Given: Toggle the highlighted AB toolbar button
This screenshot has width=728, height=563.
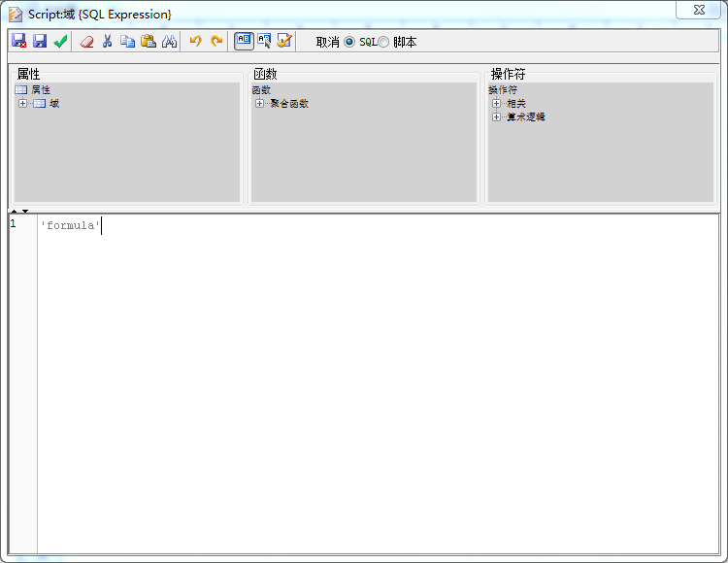Looking at the screenshot, I should coord(244,41).
